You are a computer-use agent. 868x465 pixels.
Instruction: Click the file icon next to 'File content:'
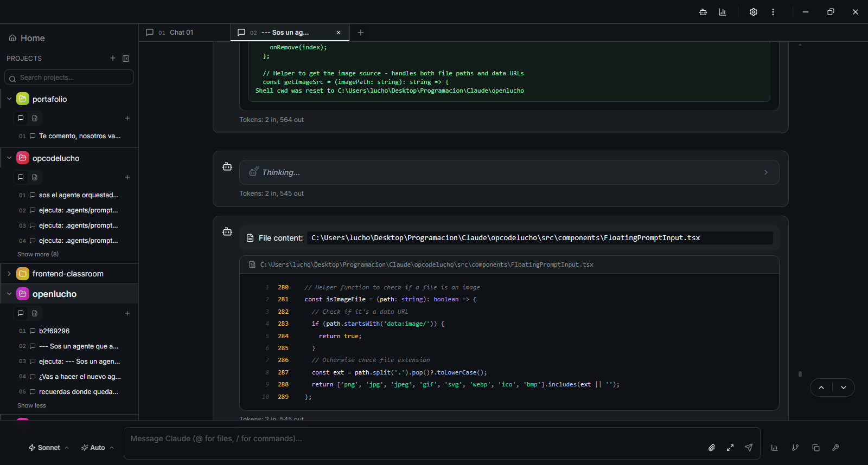coord(250,238)
